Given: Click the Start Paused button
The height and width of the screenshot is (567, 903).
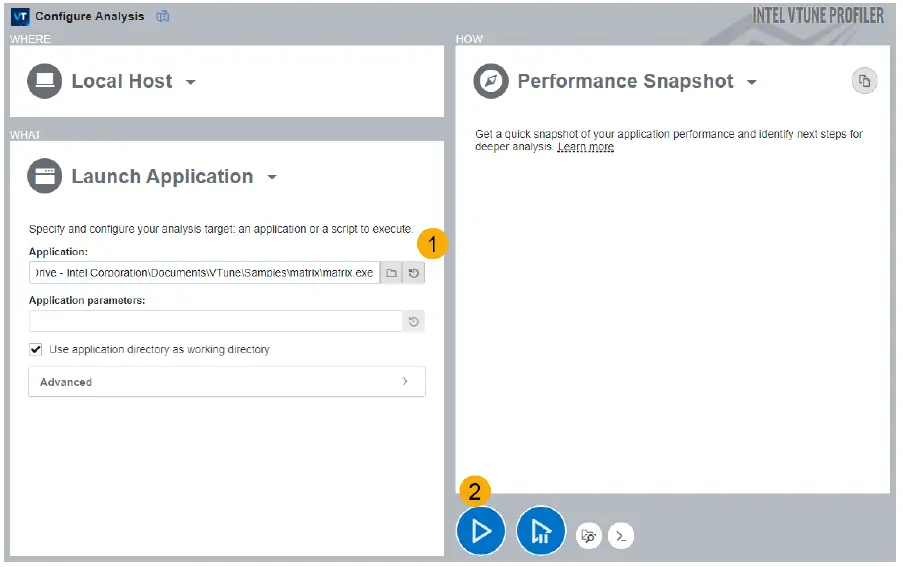Looking at the screenshot, I should pyautogui.click(x=540, y=531).
